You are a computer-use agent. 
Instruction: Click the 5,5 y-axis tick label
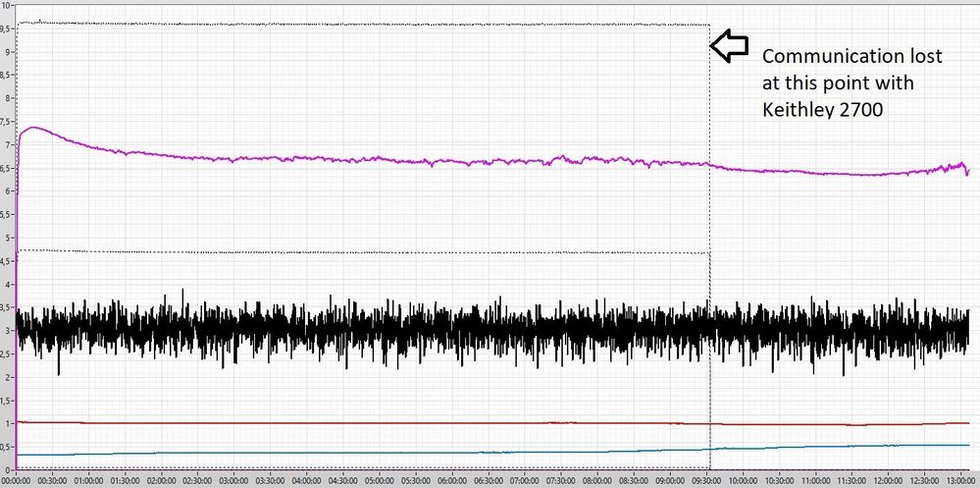pyautogui.click(x=4, y=215)
